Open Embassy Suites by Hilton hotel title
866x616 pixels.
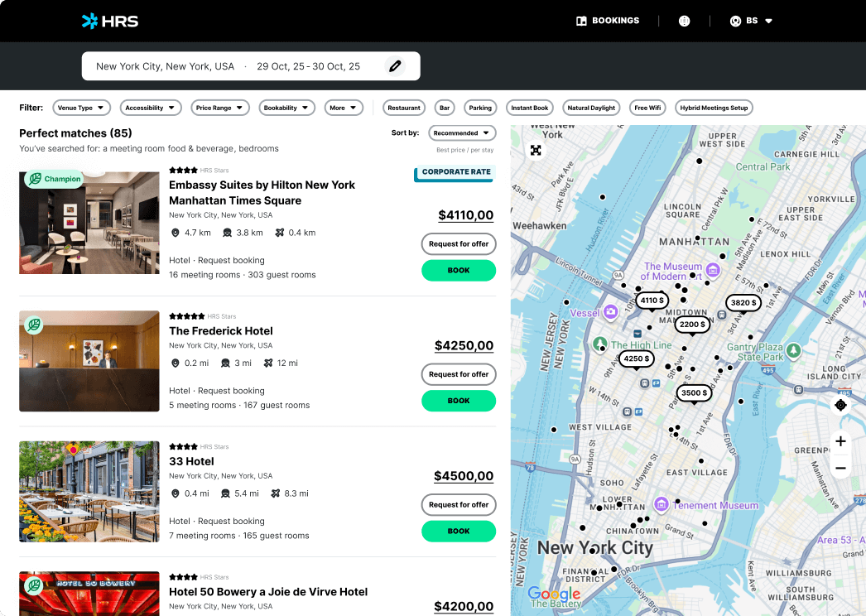point(262,193)
